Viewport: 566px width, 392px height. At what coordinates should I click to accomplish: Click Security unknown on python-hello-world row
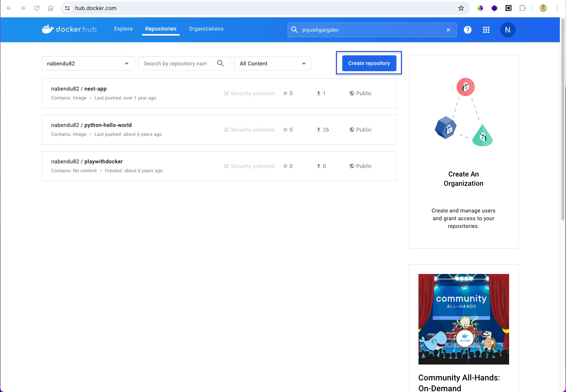point(249,130)
